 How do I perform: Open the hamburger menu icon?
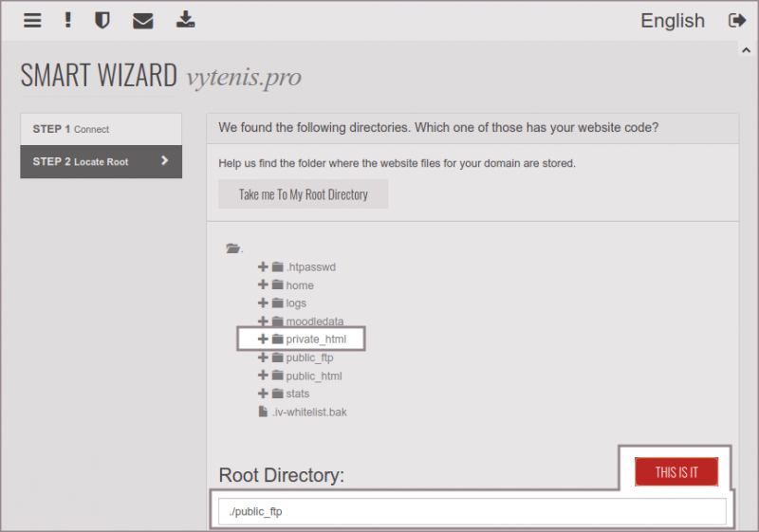pos(32,20)
